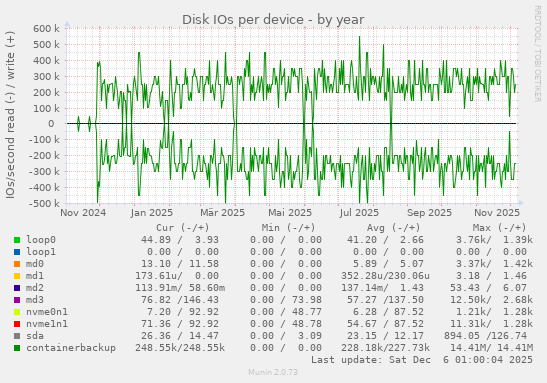The height and width of the screenshot is (383, 547).
Task: Click the 200 k y-axis label
Action: click(46, 93)
